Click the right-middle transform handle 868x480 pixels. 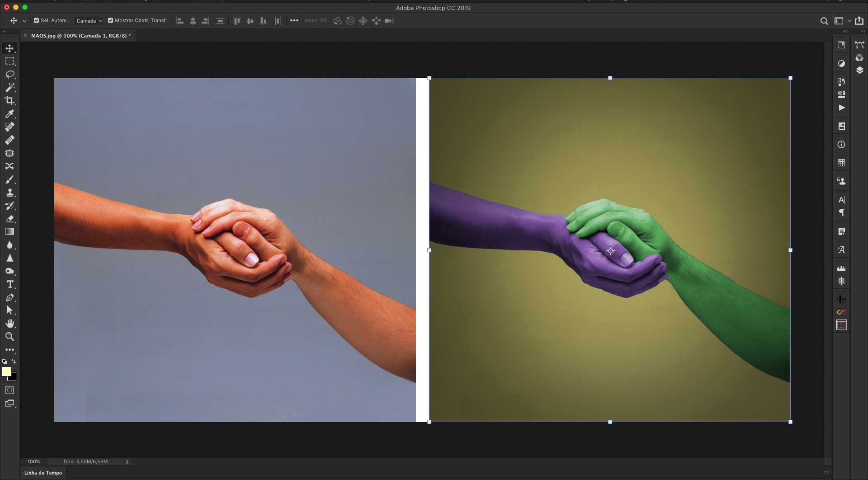(x=790, y=250)
